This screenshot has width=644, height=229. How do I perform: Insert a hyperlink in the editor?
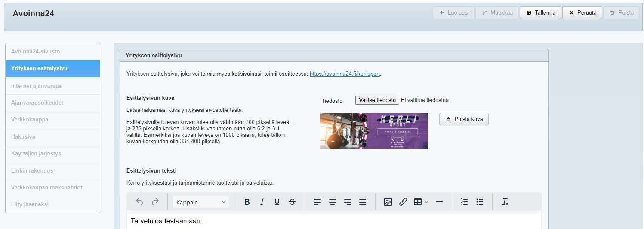coord(403,202)
